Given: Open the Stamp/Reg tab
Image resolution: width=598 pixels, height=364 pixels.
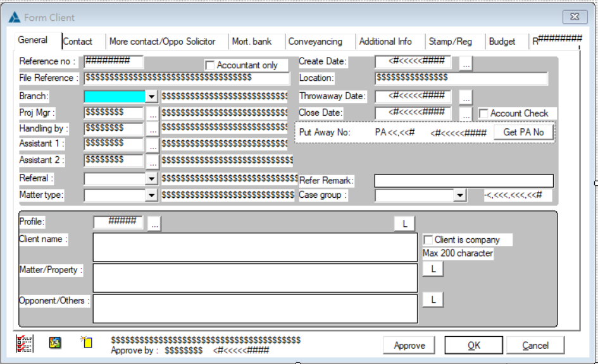Looking at the screenshot, I should 449,40.
